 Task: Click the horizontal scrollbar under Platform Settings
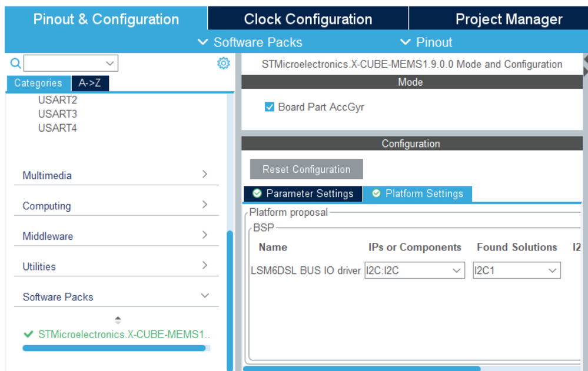[x=362, y=369]
